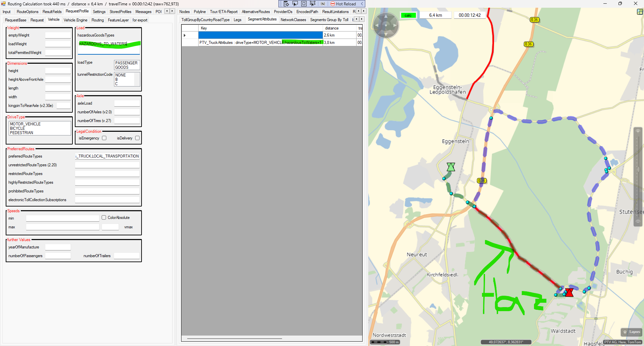The height and width of the screenshot is (346, 644).
Task: Enable the isEmergency checkbox
Action: (x=104, y=138)
